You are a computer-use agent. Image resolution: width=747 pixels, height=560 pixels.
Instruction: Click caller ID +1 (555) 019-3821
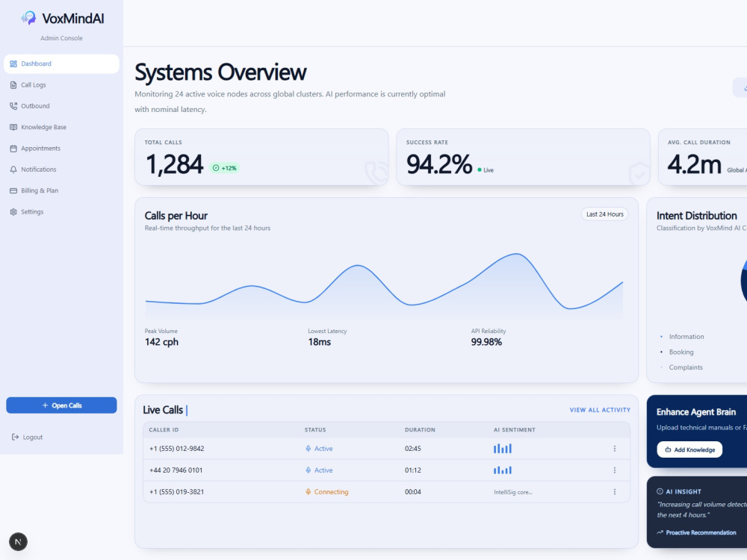[177, 492]
